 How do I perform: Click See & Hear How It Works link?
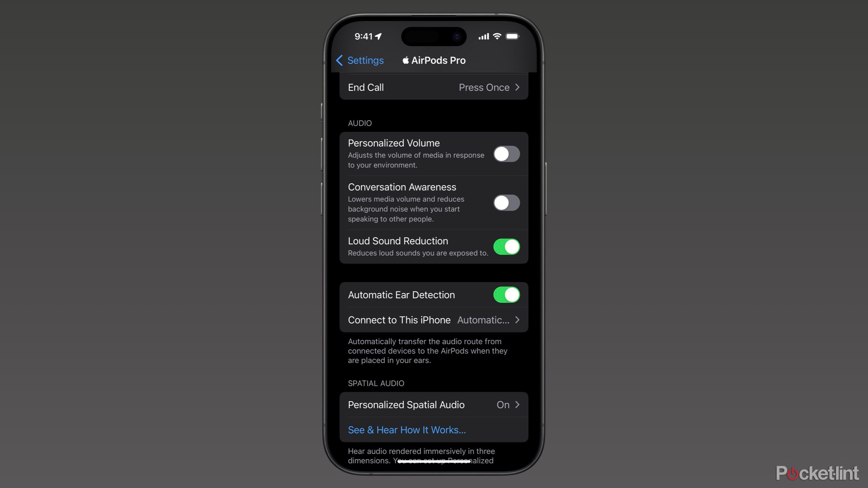pyautogui.click(x=407, y=430)
